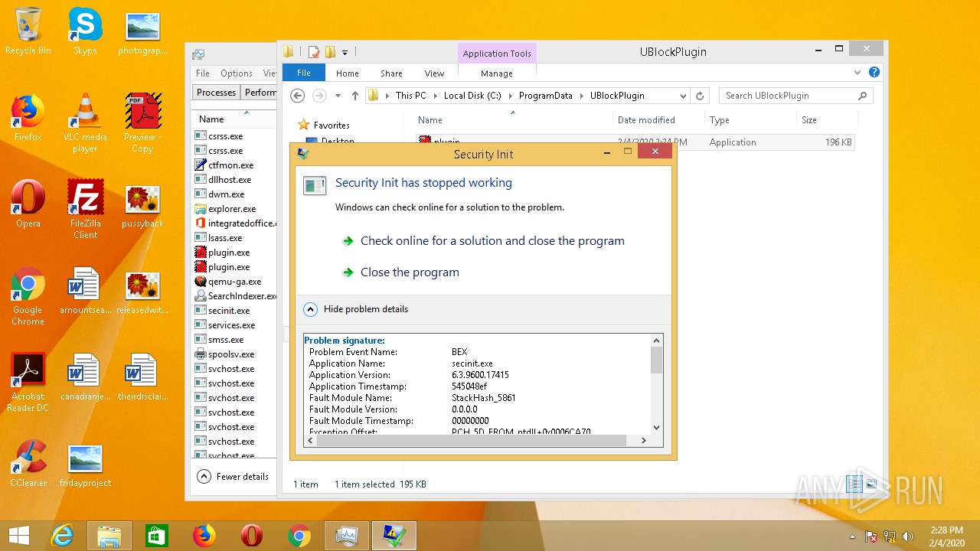Image resolution: width=980 pixels, height=551 pixels.
Task: Launch the VLC media player shortcut
Action: pos(85,122)
